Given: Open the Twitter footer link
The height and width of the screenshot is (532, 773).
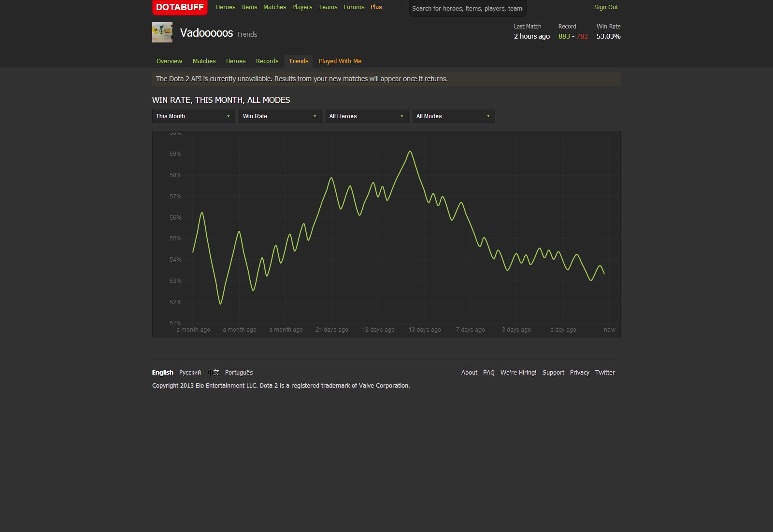Looking at the screenshot, I should coord(605,373).
